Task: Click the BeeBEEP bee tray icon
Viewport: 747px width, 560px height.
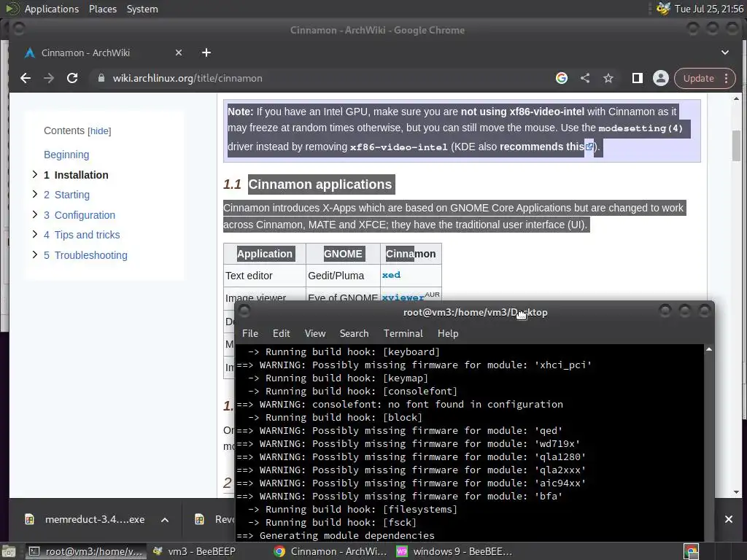Action: (662, 9)
